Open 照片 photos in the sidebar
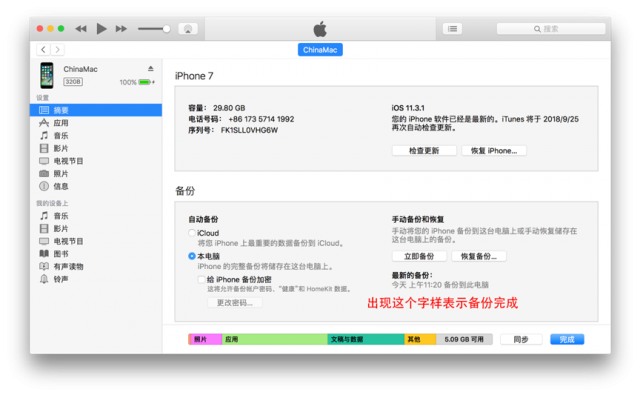This screenshot has height=395, width=640. click(x=96, y=173)
